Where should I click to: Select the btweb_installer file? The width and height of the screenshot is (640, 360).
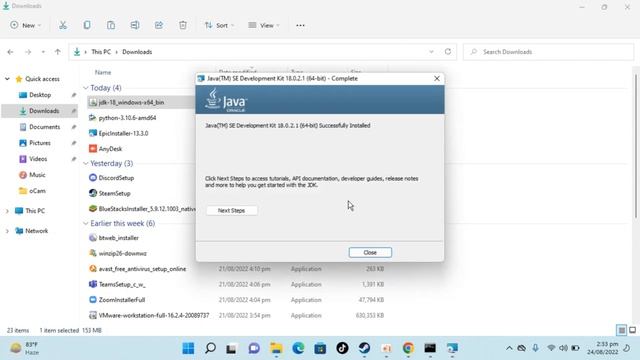click(118, 238)
